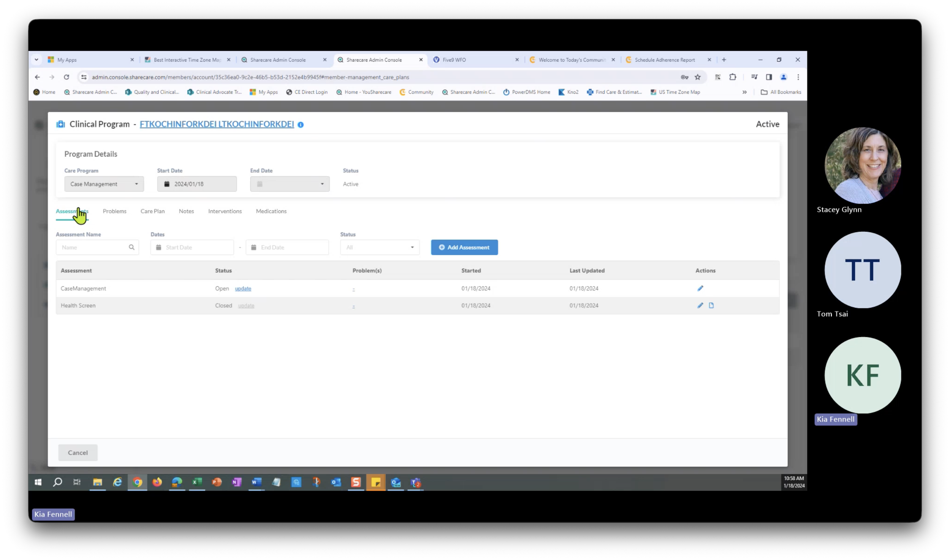950x560 pixels.
Task: Click the info icon beside member name
Action: pos(301,125)
